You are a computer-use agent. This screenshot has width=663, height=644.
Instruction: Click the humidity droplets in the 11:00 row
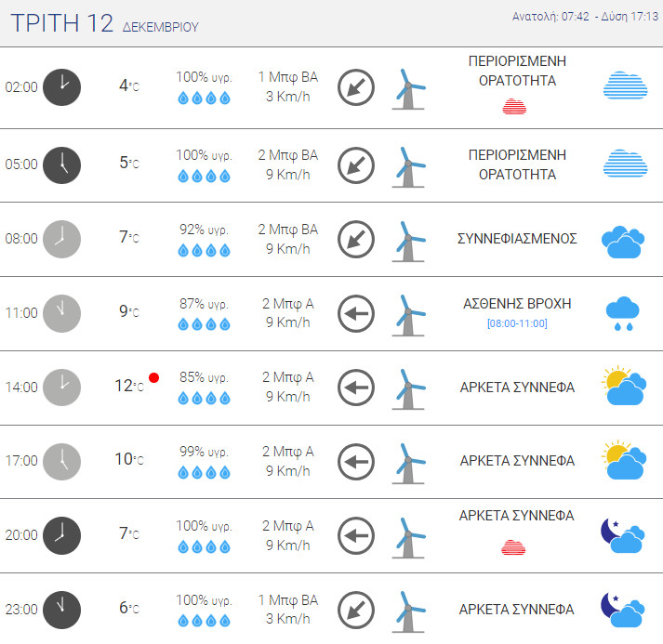pyautogui.click(x=204, y=324)
